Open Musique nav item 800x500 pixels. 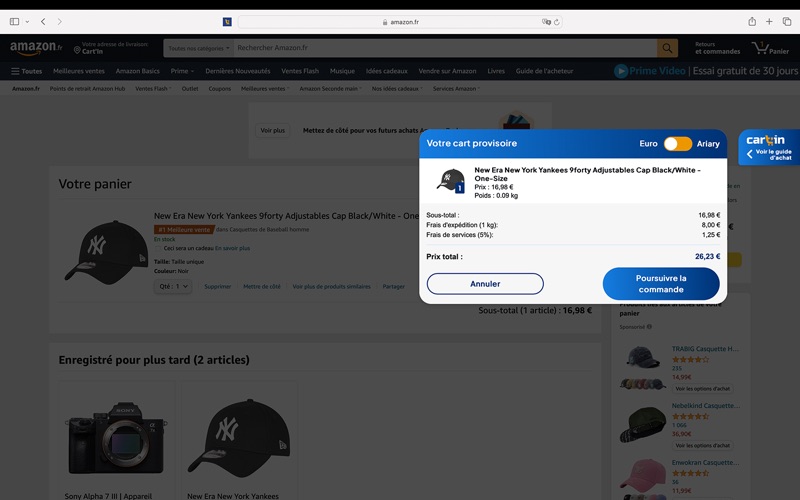pos(342,71)
